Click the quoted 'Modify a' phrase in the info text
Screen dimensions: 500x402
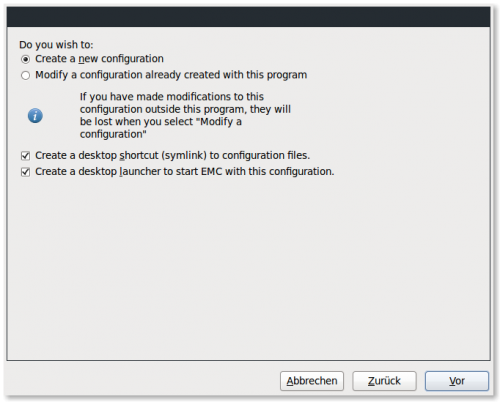click(x=219, y=122)
